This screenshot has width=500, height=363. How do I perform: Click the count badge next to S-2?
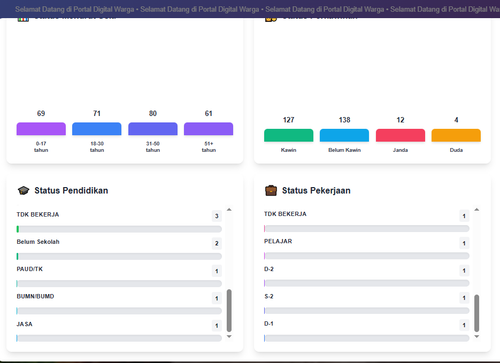coord(464,298)
